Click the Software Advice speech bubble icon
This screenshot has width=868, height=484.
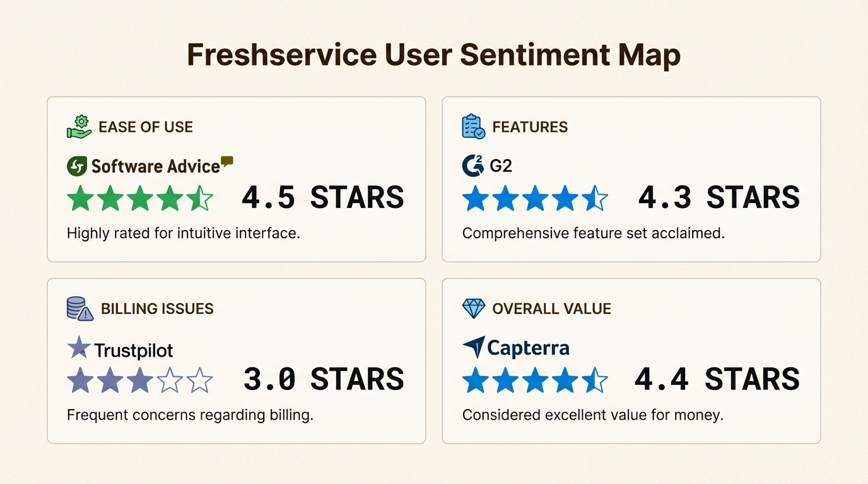[x=227, y=161]
